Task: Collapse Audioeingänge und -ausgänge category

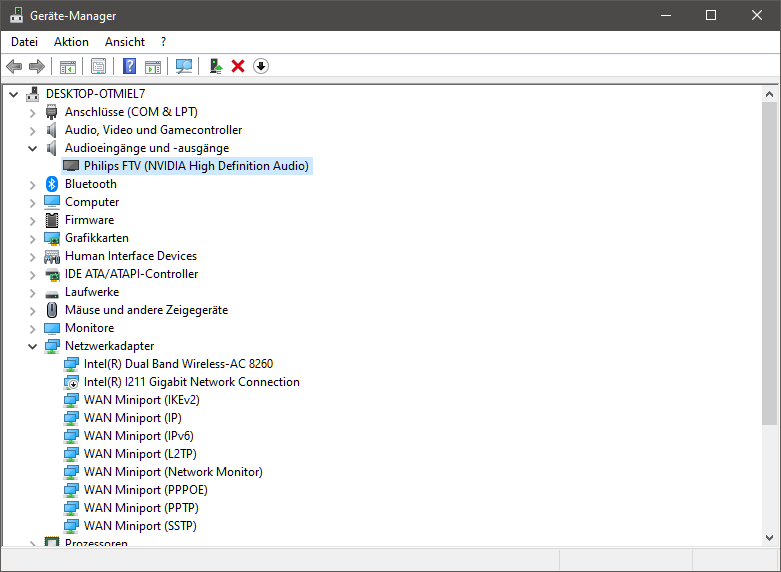Action: pyautogui.click(x=33, y=148)
